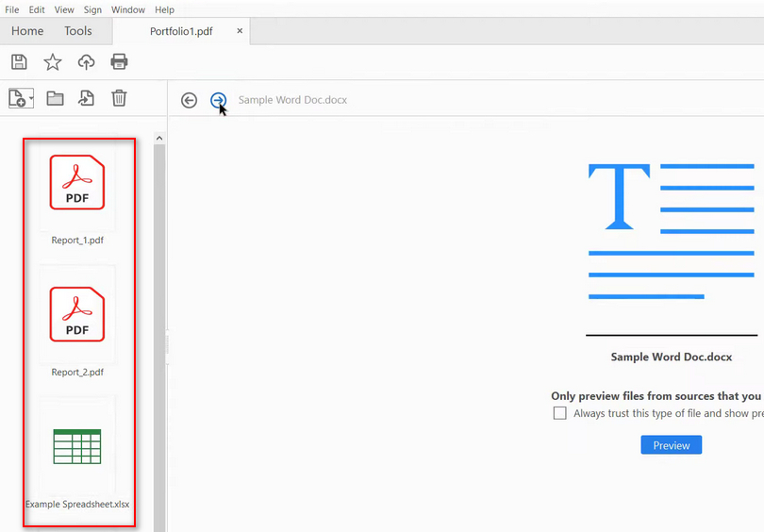This screenshot has width=764, height=532.
Task: Upload to cloud icon
Action: [x=86, y=62]
